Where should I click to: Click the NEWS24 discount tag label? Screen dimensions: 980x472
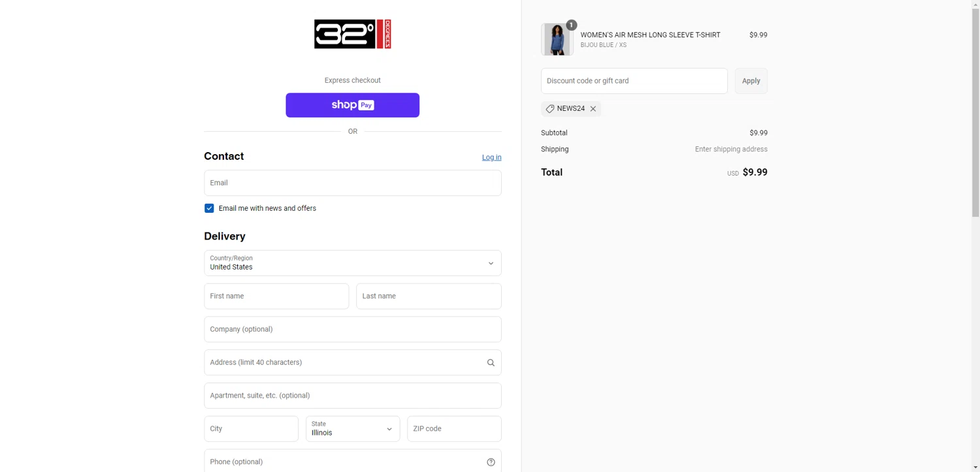571,108
